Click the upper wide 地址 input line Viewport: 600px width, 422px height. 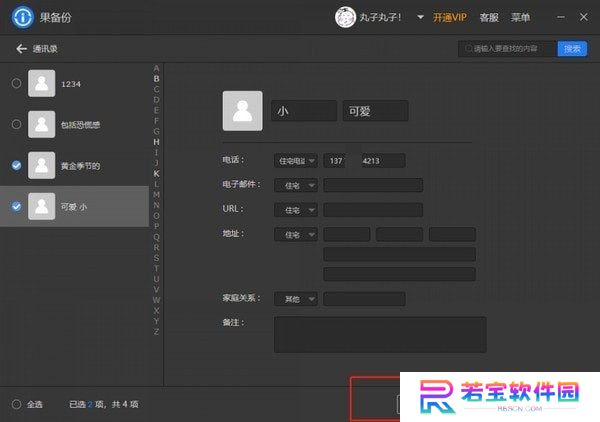(x=399, y=254)
